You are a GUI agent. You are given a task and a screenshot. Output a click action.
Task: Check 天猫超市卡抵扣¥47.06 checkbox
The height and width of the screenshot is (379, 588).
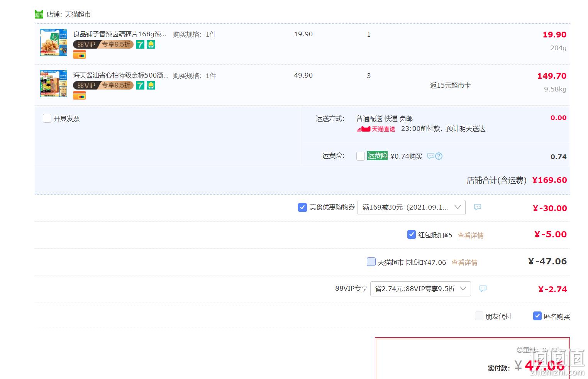click(371, 262)
